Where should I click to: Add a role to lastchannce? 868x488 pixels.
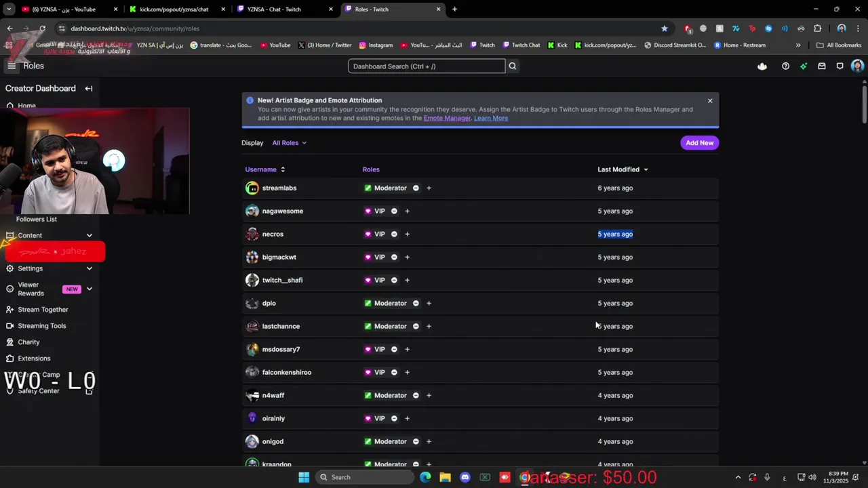429,326
